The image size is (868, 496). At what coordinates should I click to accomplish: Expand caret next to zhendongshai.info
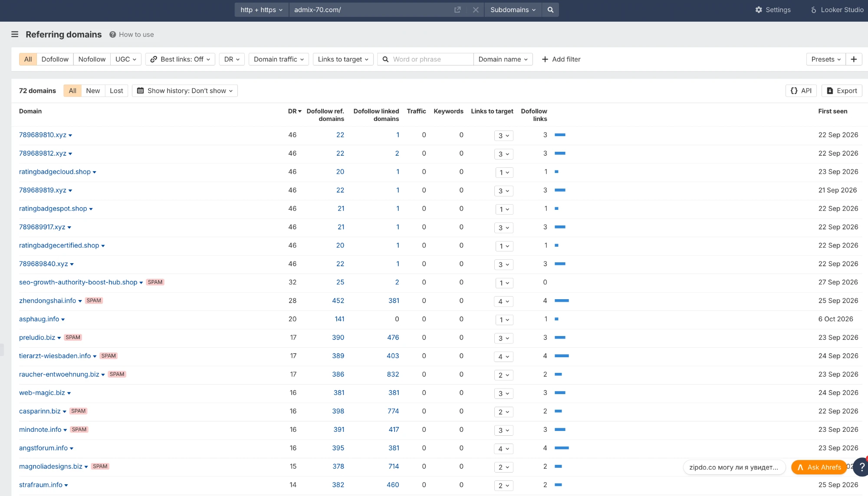pos(80,301)
